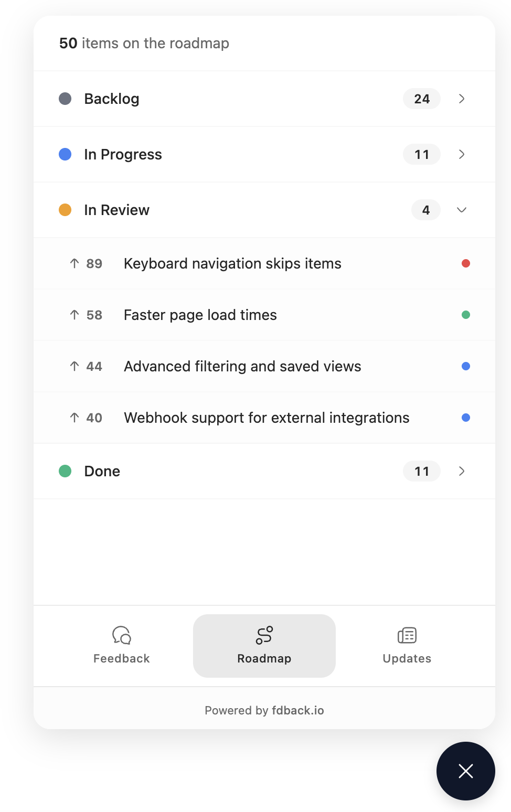Click red dot on Keyboard navigation item

click(466, 263)
